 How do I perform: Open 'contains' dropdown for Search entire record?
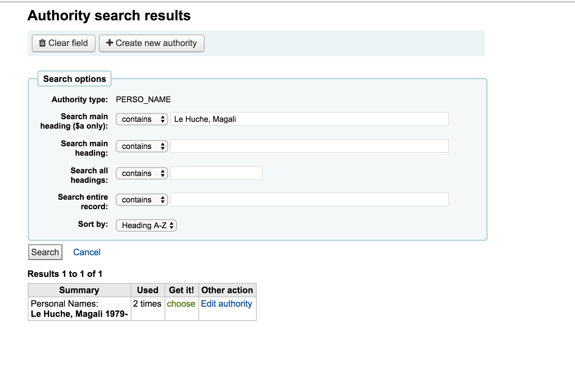[x=142, y=200]
